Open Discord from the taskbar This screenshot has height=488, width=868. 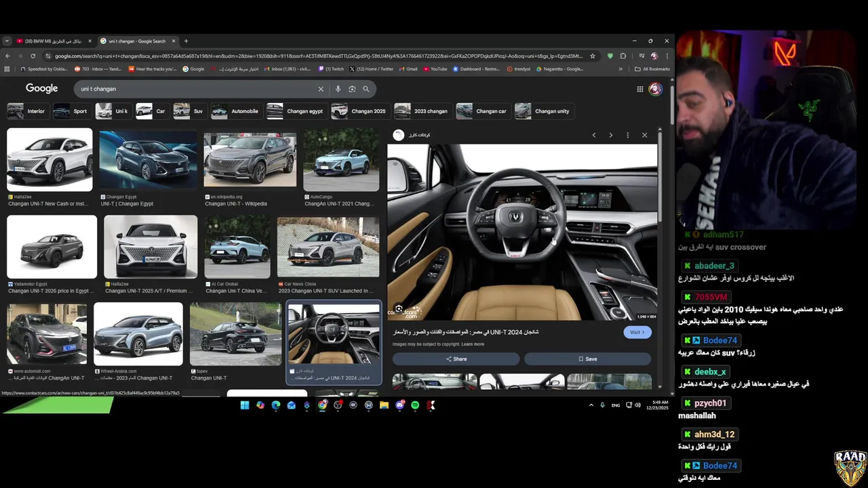click(399, 405)
